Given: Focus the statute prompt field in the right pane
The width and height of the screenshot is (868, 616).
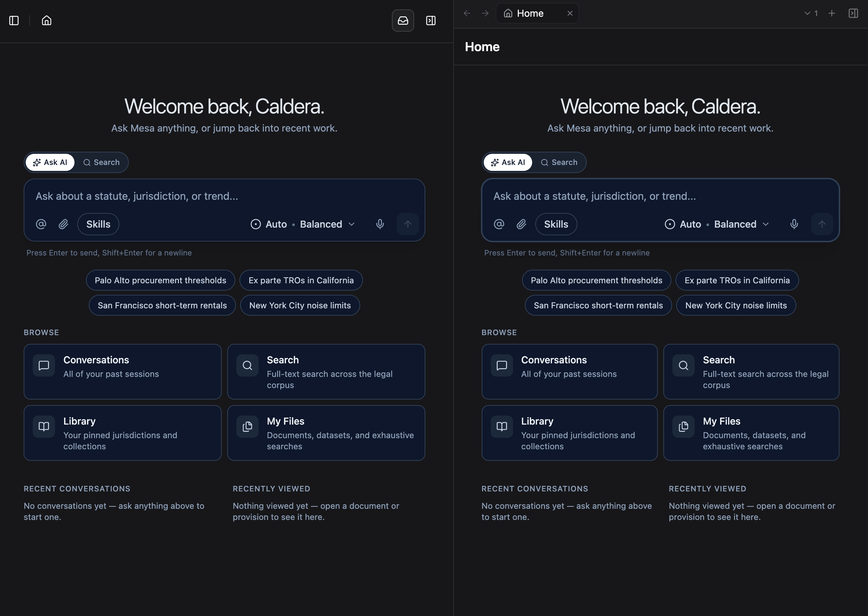Looking at the screenshot, I should [x=660, y=196].
